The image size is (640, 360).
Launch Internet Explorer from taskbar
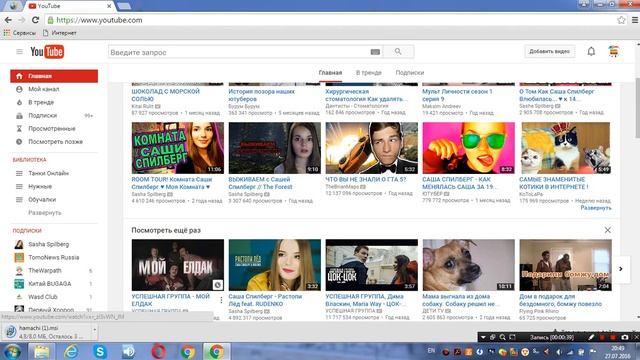click(71, 351)
